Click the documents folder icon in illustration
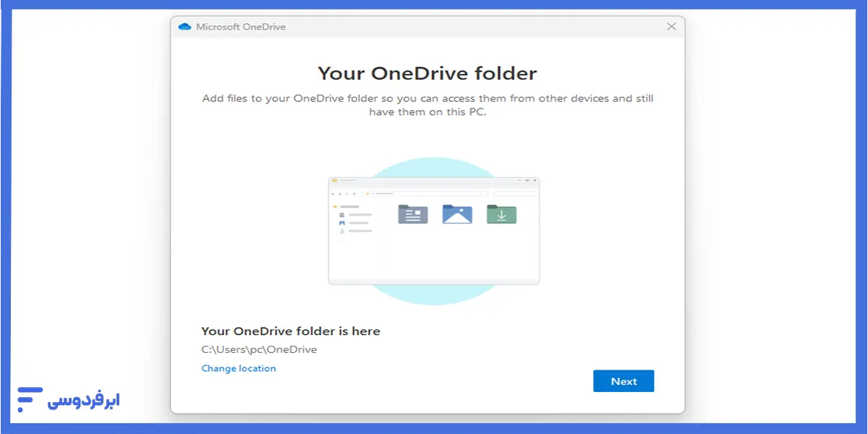Image resolution: width=868 pixels, height=434 pixels. tap(413, 214)
